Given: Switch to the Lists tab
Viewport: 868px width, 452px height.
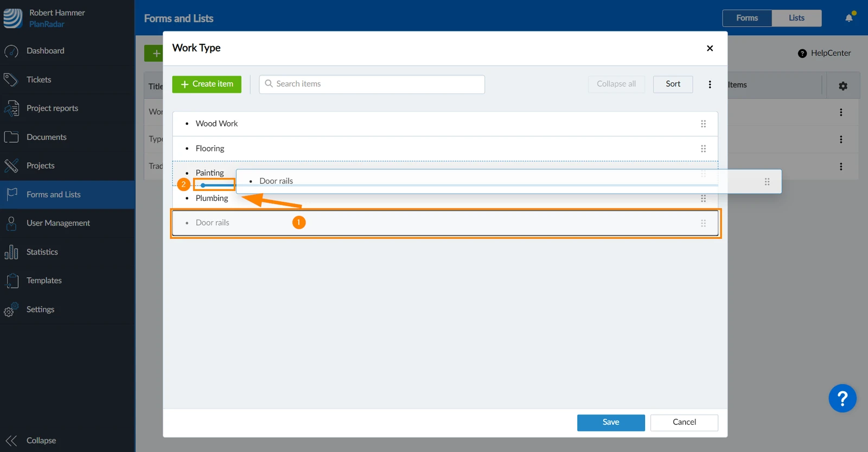Looking at the screenshot, I should pos(796,18).
